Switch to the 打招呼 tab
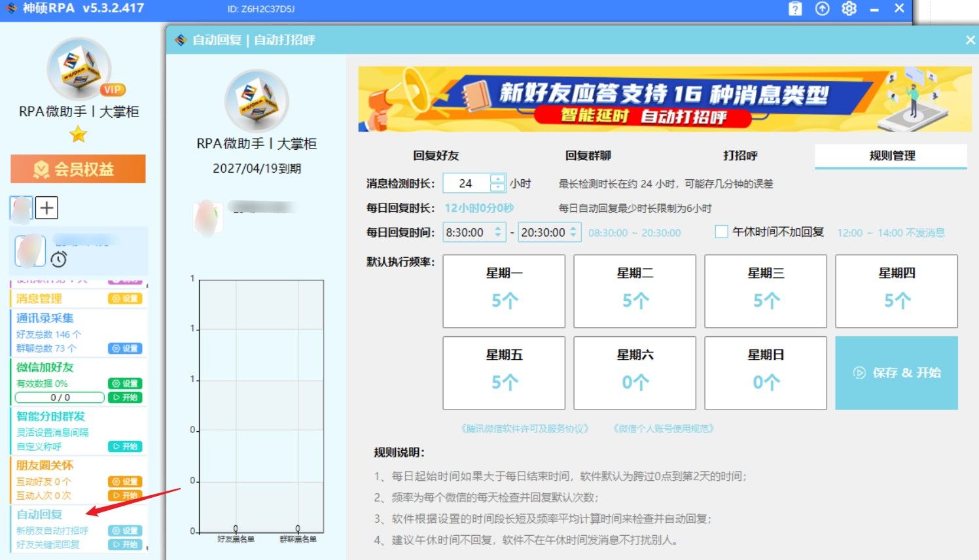The width and height of the screenshot is (979, 560). (739, 156)
